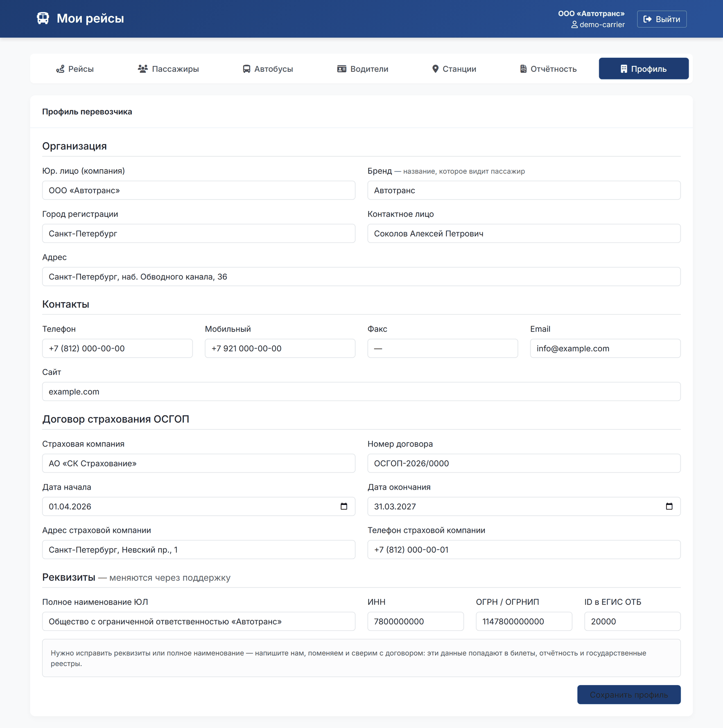The height and width of the screenshot is (728, 723).
Task: Click the Мобильный phone field
Action: 280,349
